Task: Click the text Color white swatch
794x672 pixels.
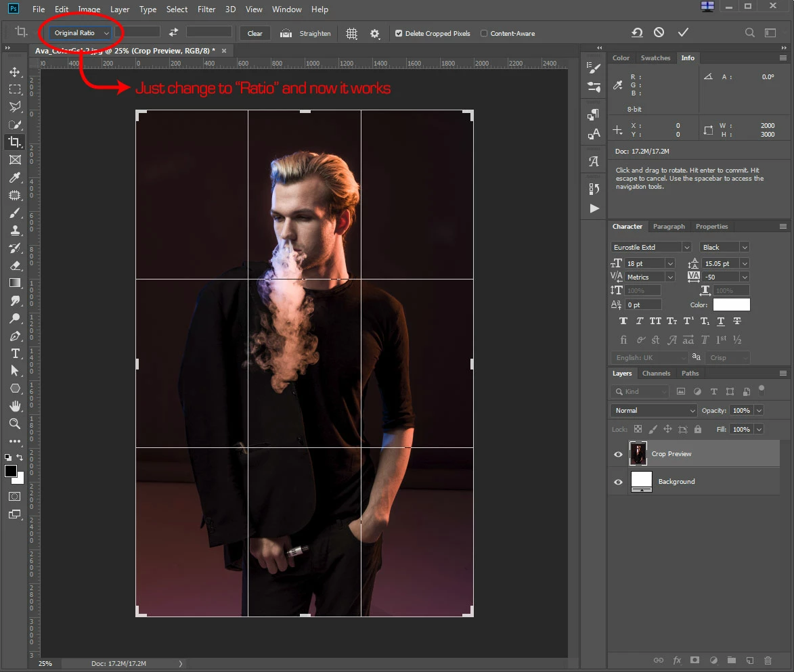Action: [731, 305]
